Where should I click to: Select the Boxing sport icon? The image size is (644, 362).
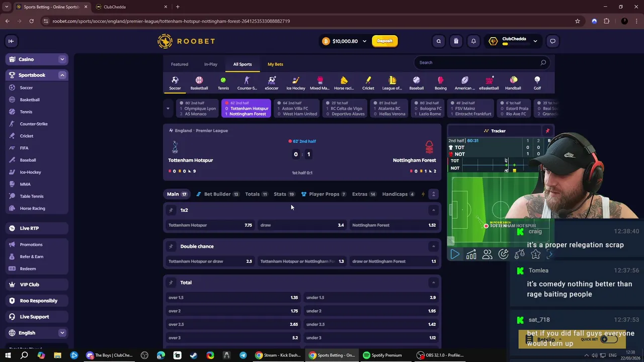441,83
